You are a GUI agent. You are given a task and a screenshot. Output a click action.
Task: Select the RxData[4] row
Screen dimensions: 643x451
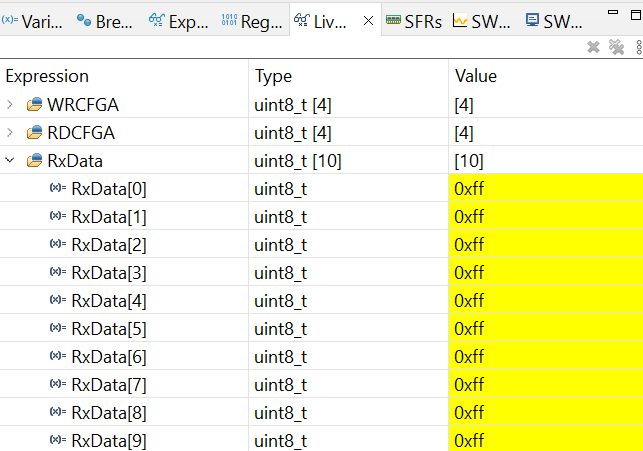coord(322,300)
